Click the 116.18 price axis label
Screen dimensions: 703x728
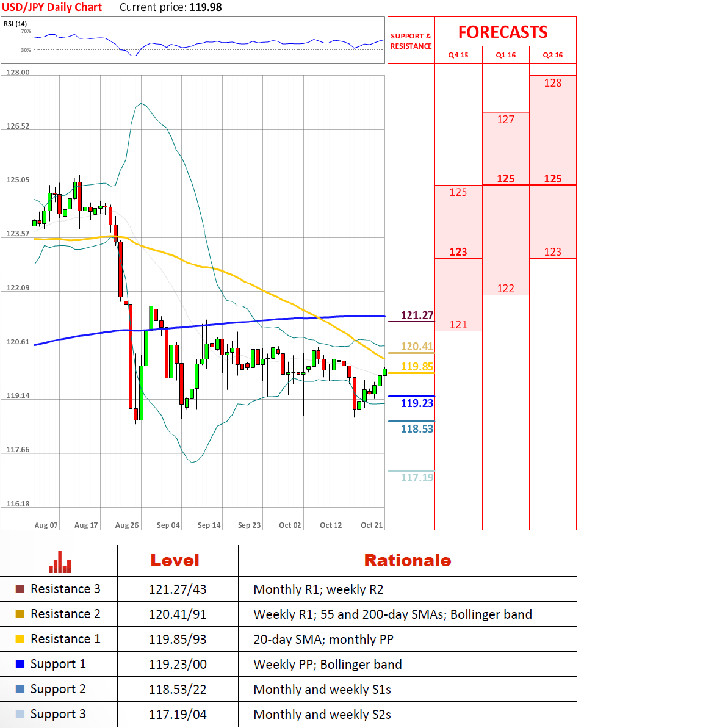click(18, 504)
